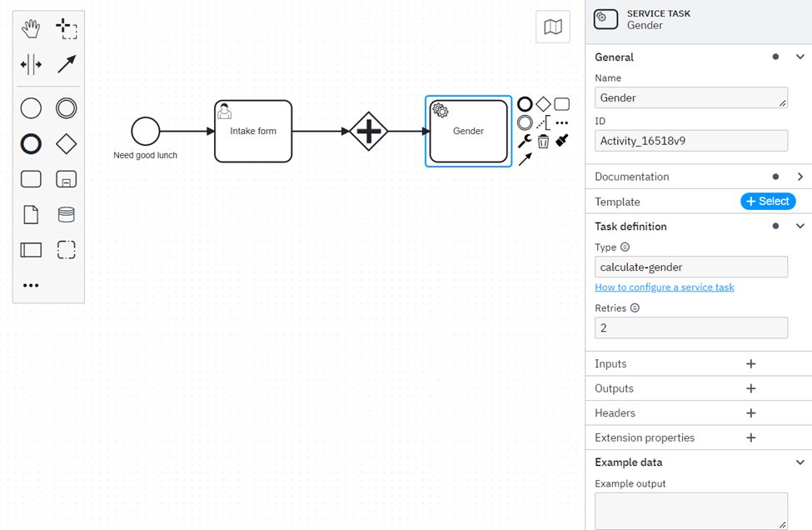Delete the Gender task with trash icon

tap(543, 141)
